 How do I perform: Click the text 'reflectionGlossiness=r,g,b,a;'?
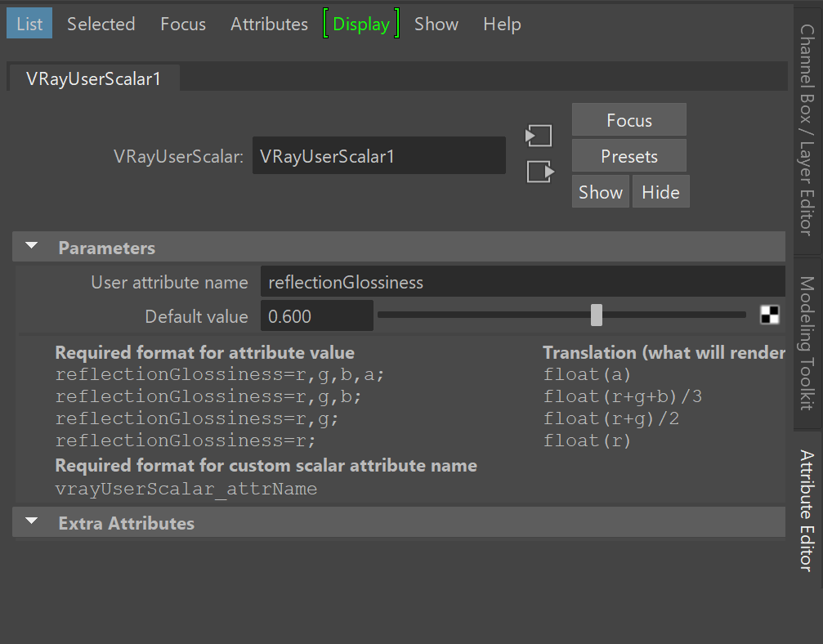pos(220,375)
